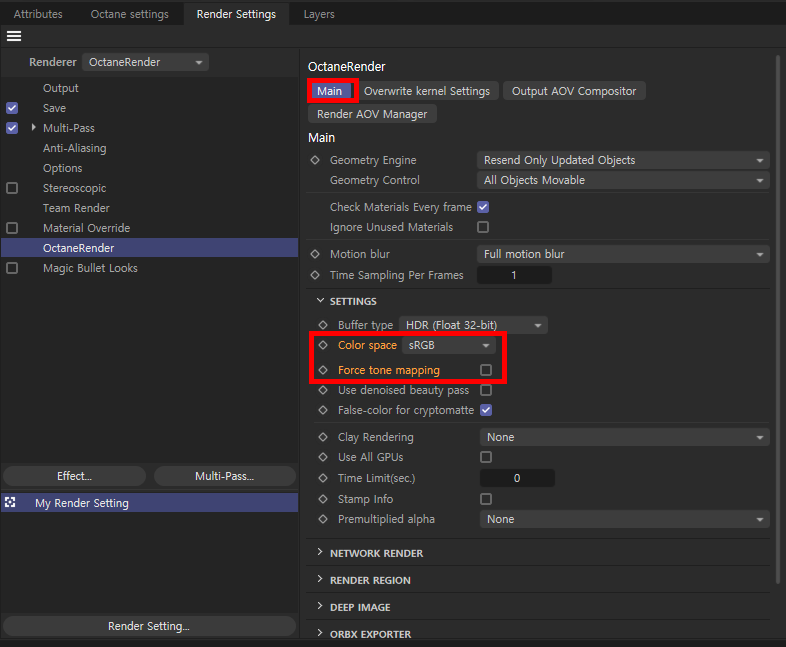Switch to the Attributes tab
786x647 pixels.
point(38,14)
